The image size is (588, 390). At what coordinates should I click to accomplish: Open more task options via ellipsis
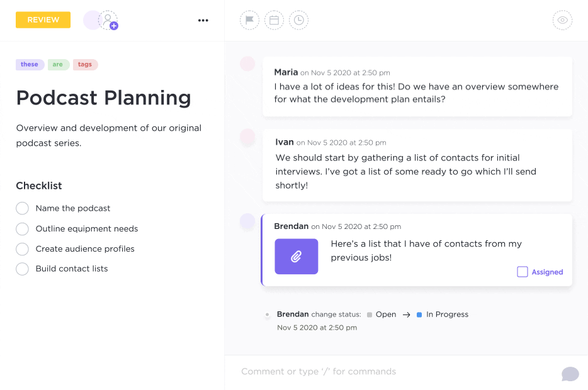pyautogui.click(x=203, y=20)
